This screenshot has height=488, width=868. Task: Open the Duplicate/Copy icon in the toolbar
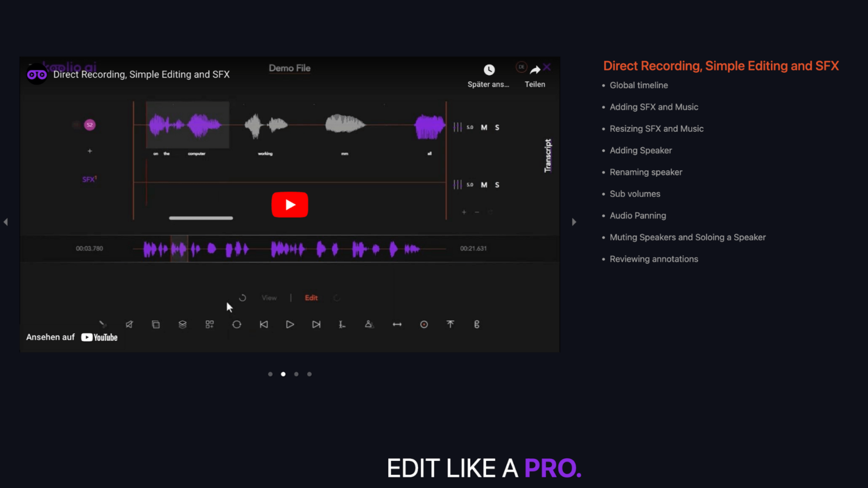point(156,324)
